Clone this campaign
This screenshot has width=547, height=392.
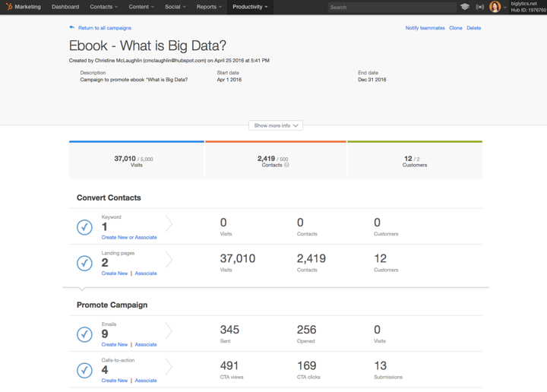tap(456, 28)
